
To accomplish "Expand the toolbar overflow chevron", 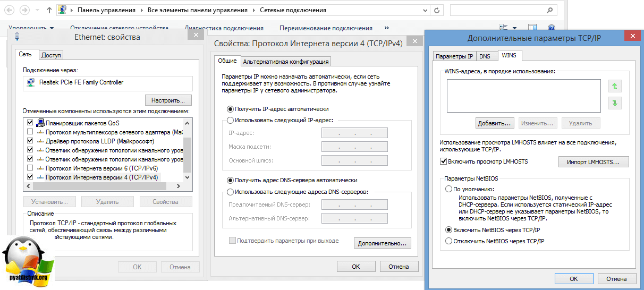I will [386, 28].
